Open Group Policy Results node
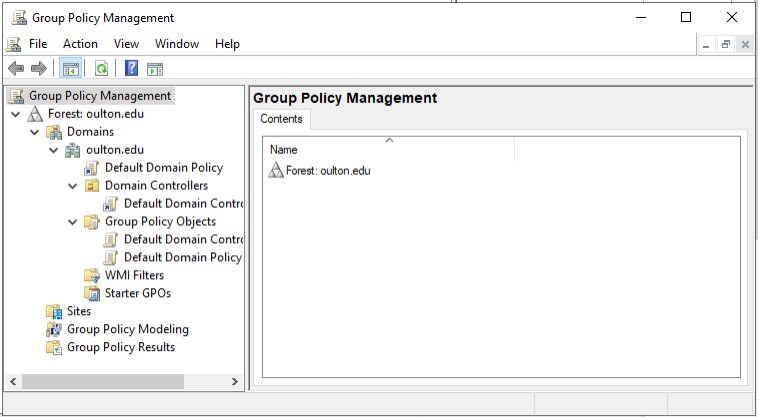The height and width of the screenshot is (417, 758). coord(120,347)
